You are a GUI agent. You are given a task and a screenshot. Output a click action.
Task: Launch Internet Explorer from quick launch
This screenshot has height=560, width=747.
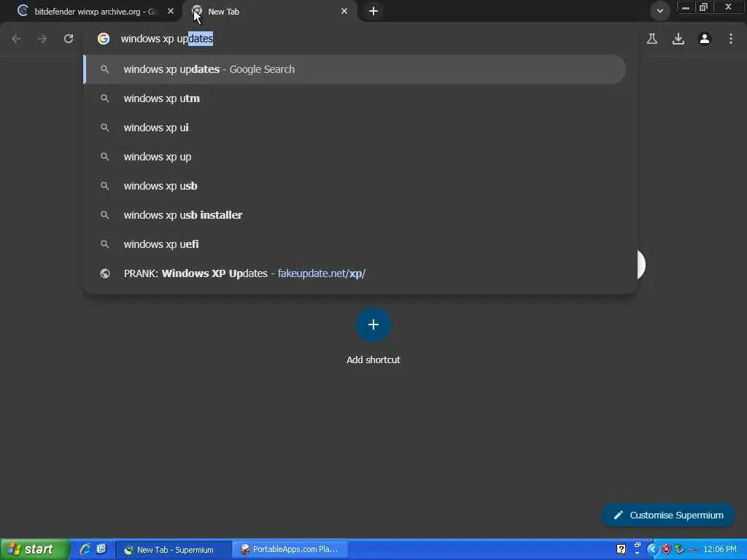pyautogui.click(x=85, y=550)
